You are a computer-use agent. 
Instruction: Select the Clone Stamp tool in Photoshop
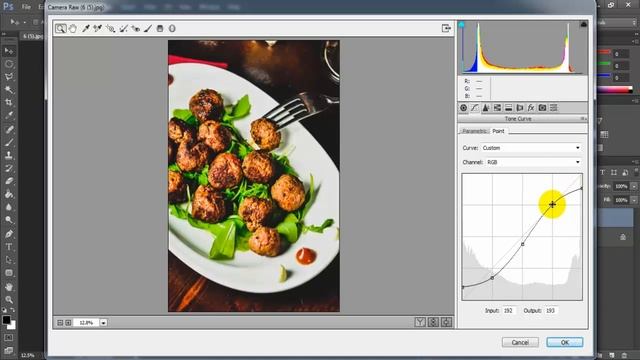point(9,155)
